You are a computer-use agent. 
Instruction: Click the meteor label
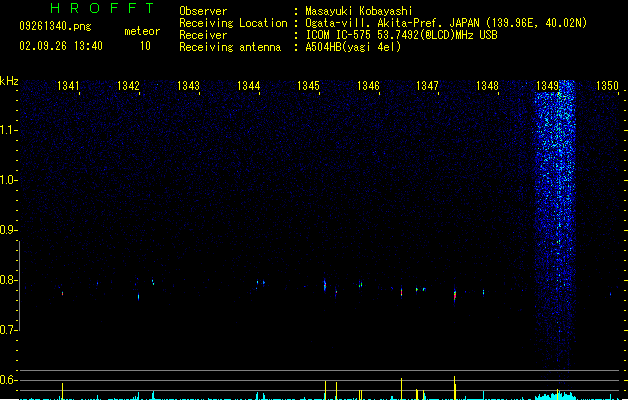pos(142,31)
